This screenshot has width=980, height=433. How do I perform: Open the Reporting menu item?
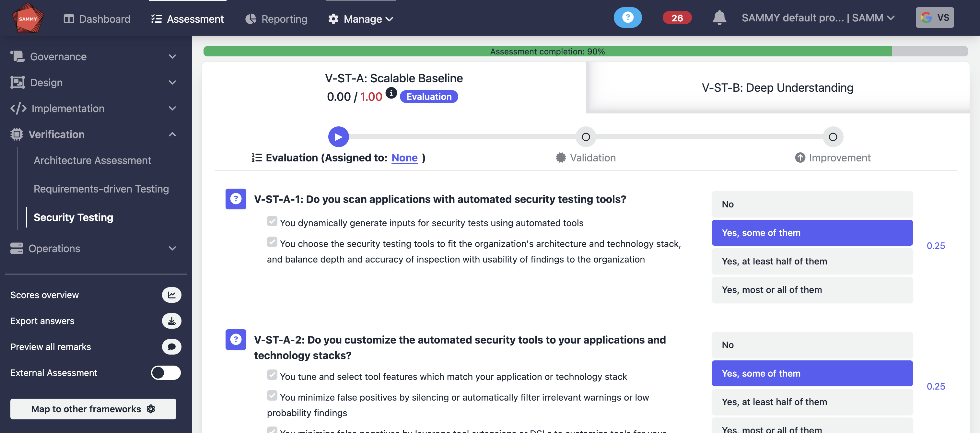276,19
